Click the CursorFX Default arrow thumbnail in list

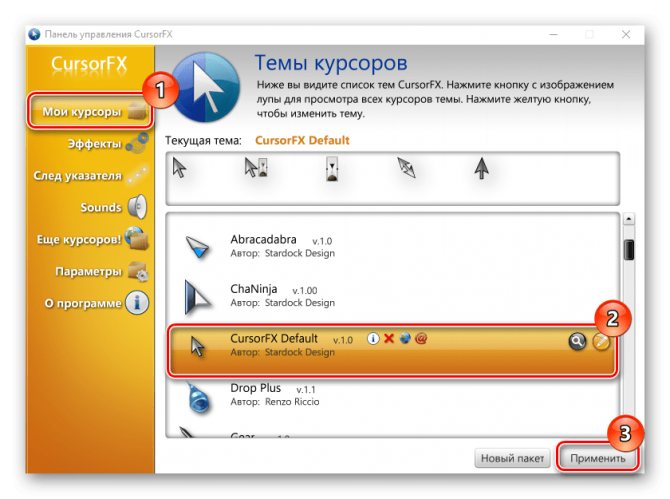point(197,346)
